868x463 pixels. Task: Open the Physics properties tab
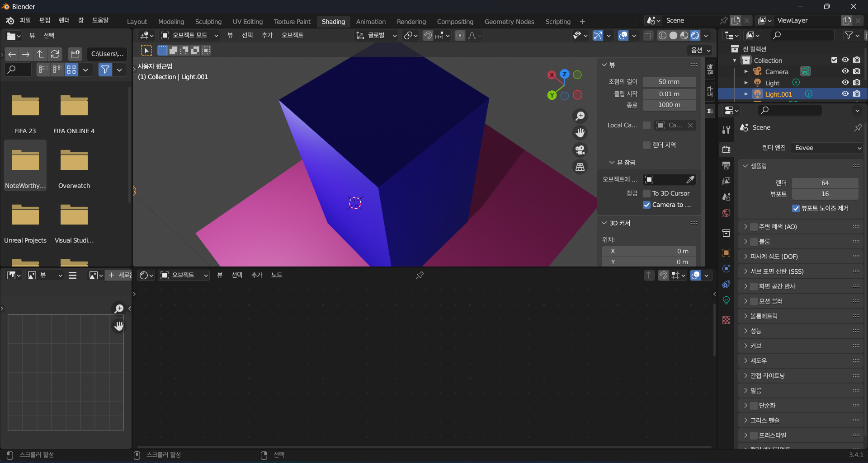click(x=726, y=269)
